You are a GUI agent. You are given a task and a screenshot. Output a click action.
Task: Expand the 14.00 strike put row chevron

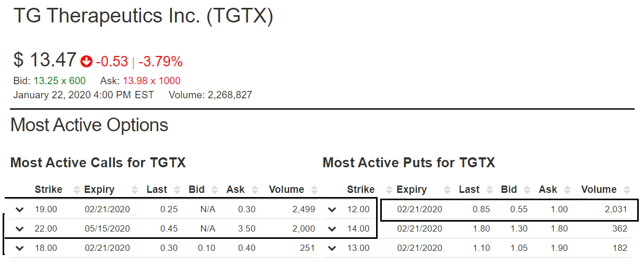332,229
